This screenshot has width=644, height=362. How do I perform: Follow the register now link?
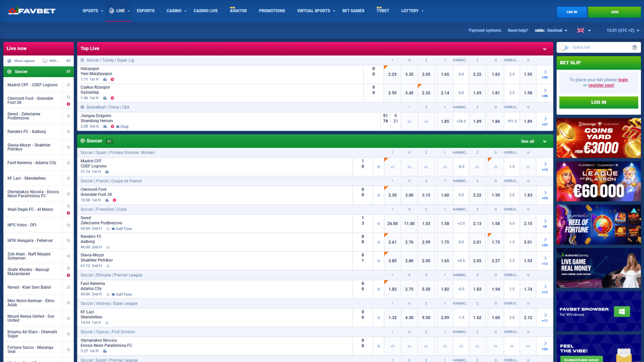[x=601, y=85]
